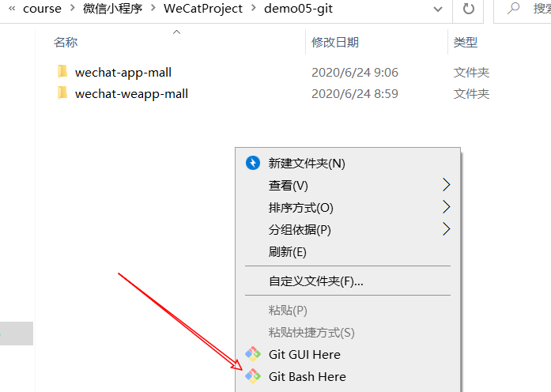Select wechat-app-mall folder name

pos(123,73)
